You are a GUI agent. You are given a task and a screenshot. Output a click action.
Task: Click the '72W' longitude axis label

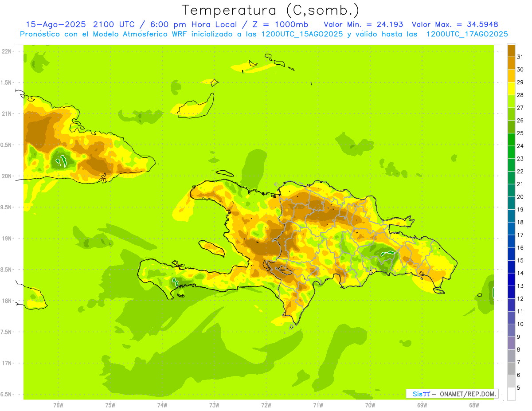(266, 405)
